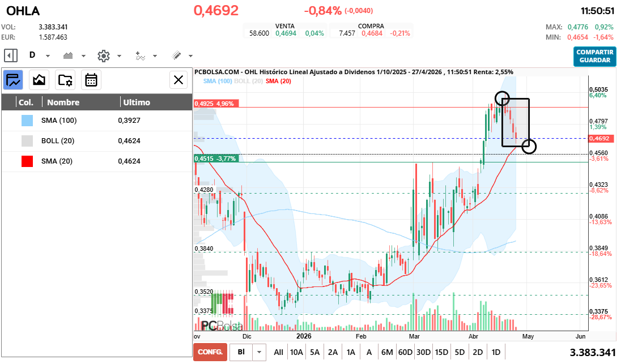Select the 6M time range

pyautogui.click(x=387, y=352)
